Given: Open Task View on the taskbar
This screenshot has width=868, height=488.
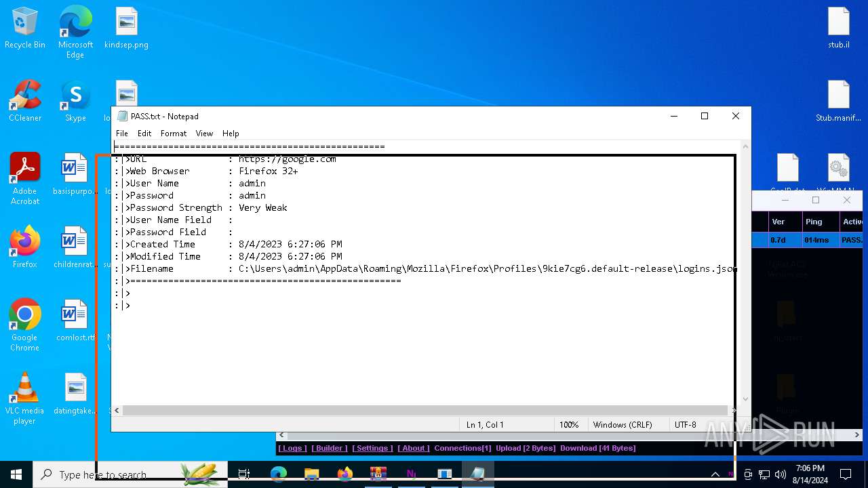Looking at the screenshot, I should click(244, 474).
